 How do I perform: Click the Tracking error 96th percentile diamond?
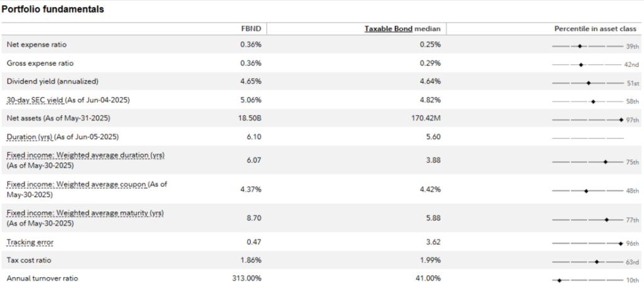pyautogui.click(x=620, y=243)
